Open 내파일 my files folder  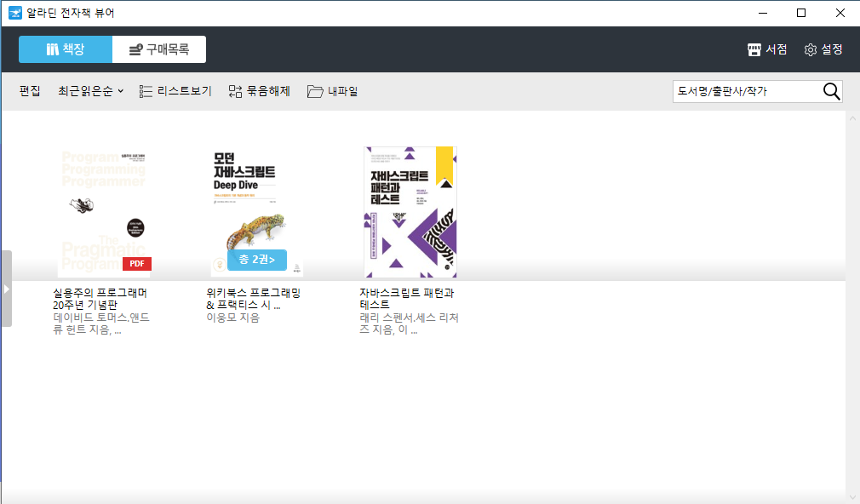[x=332, y=91]
